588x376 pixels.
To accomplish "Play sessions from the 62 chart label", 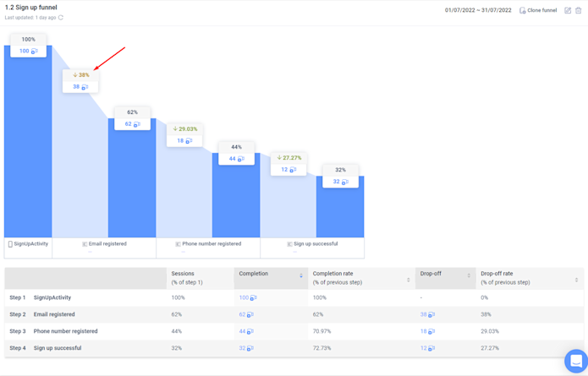I will (137, 124).
